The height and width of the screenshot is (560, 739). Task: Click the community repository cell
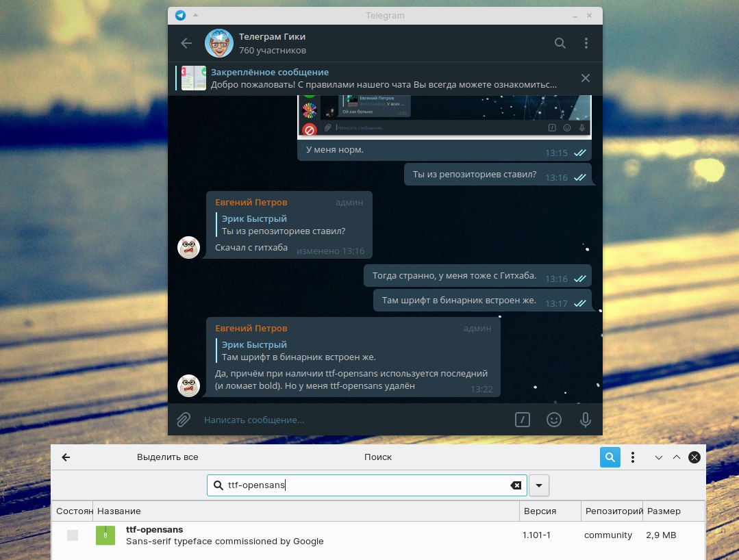pyautogui.click(x=608, y=535)
